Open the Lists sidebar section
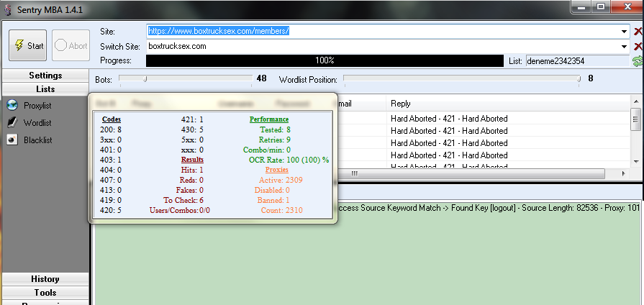The height and width of the screenshot is (305, 644). (45, 89)
